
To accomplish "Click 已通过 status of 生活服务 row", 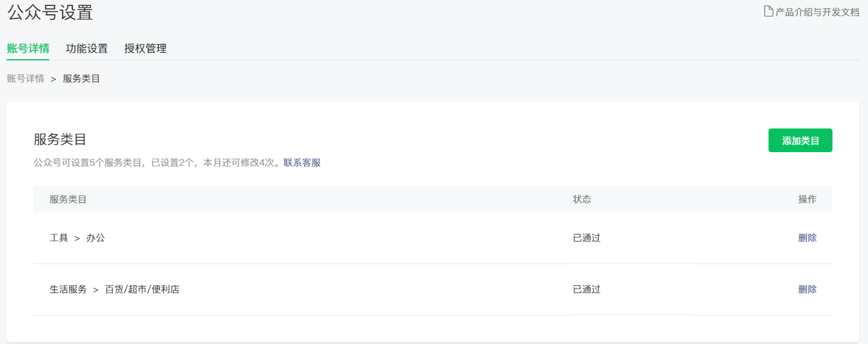I will point(587,290).
